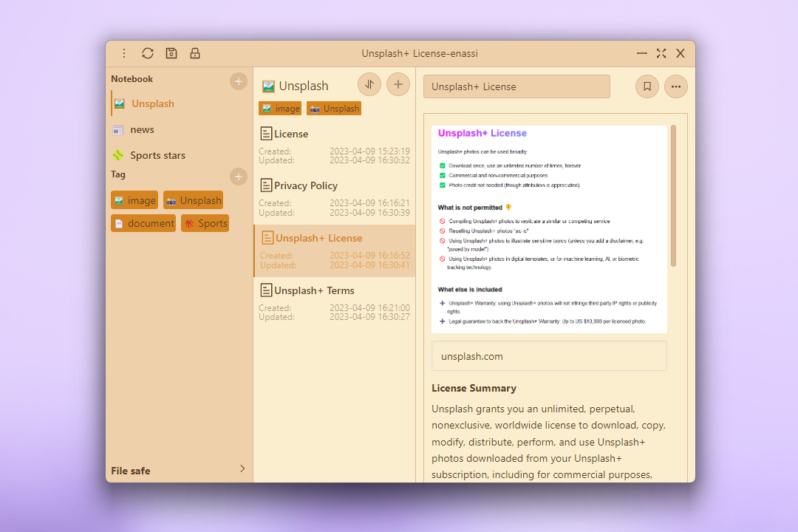798x532 pixels.
Task: Click the License note document icon
Action: click(x=266, y=134)
